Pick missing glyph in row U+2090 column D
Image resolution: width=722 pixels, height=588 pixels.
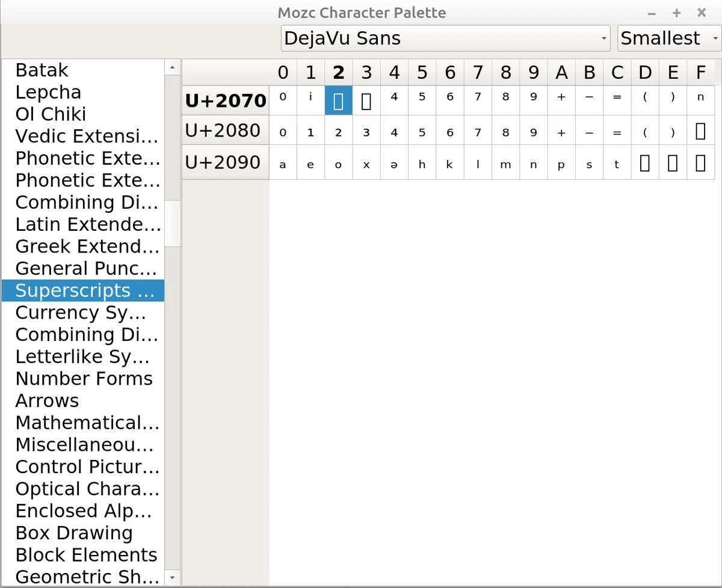point(645,163)
